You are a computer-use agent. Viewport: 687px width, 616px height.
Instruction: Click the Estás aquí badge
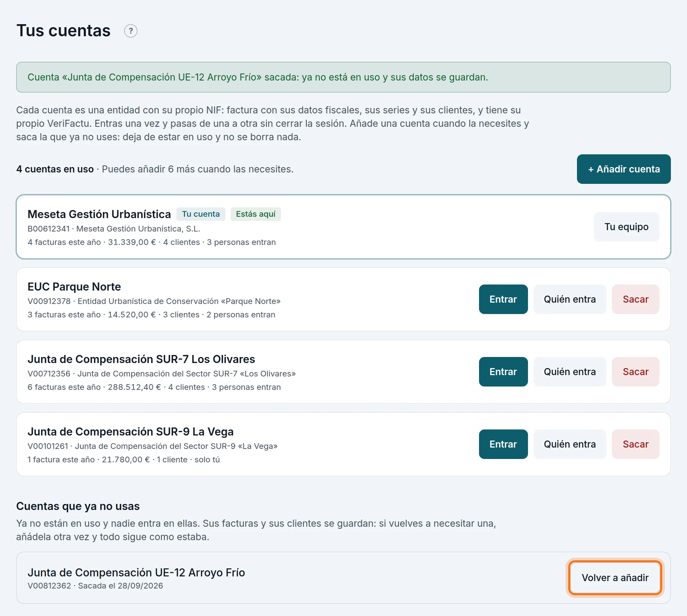256,214
